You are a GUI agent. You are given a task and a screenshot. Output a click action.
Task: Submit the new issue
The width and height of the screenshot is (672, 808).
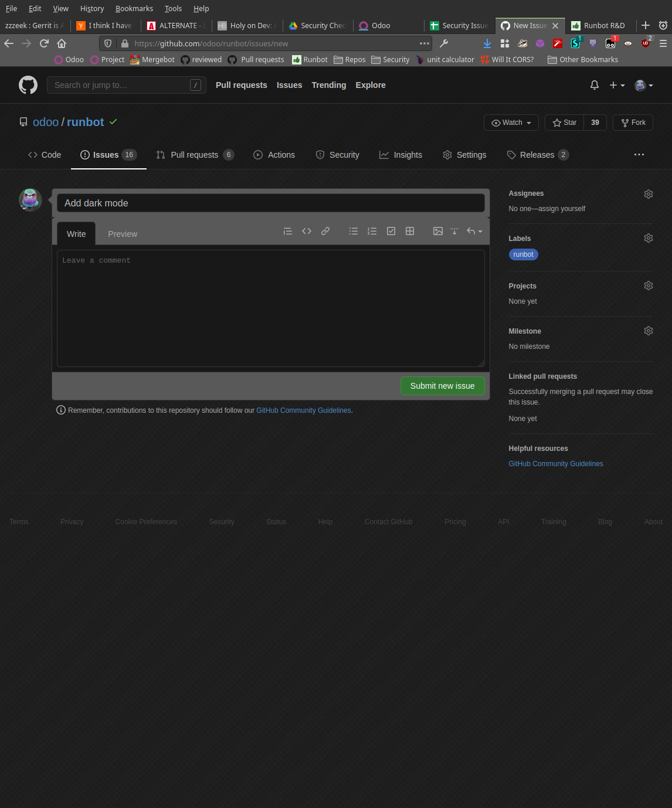pos(443,386)
